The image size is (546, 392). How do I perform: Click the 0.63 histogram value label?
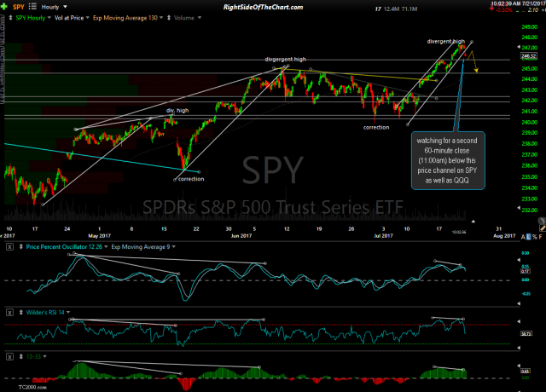pos(526,371)
